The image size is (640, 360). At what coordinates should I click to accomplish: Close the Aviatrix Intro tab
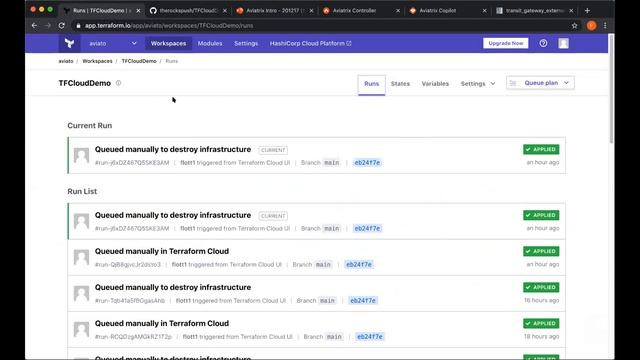coord(311,11)
